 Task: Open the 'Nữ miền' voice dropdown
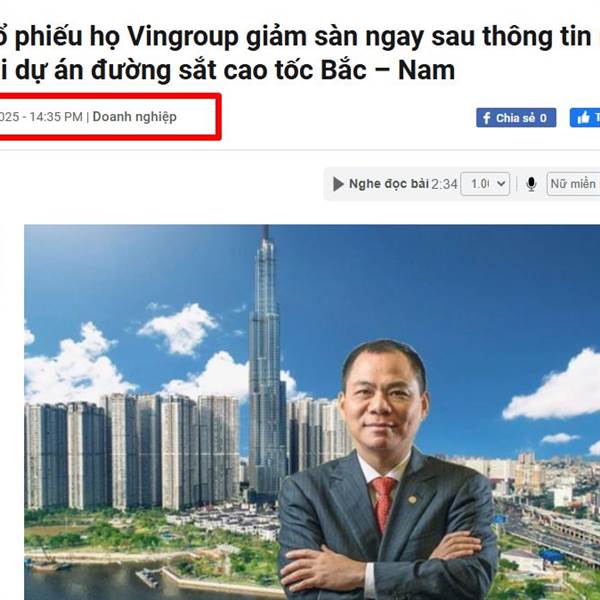573,184
